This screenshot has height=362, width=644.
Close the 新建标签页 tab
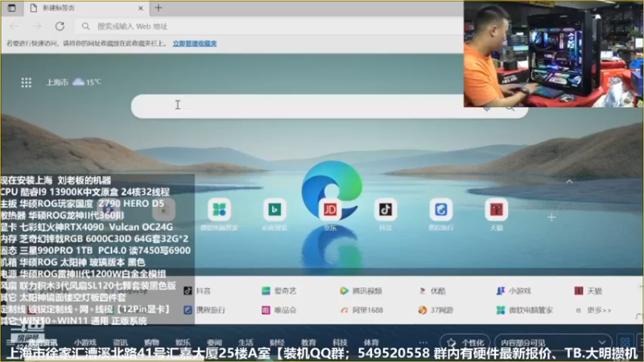pyautogui.click(x=140, y=8)
